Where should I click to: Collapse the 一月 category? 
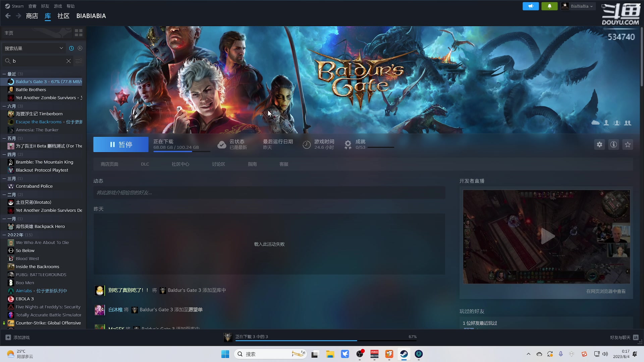(x=4, y=219)
